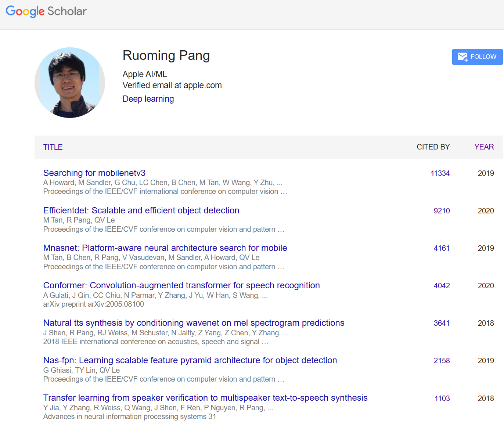Screen dimensions: 504x422
Task: Click the Cited By column header
Action: coord(433,147)
